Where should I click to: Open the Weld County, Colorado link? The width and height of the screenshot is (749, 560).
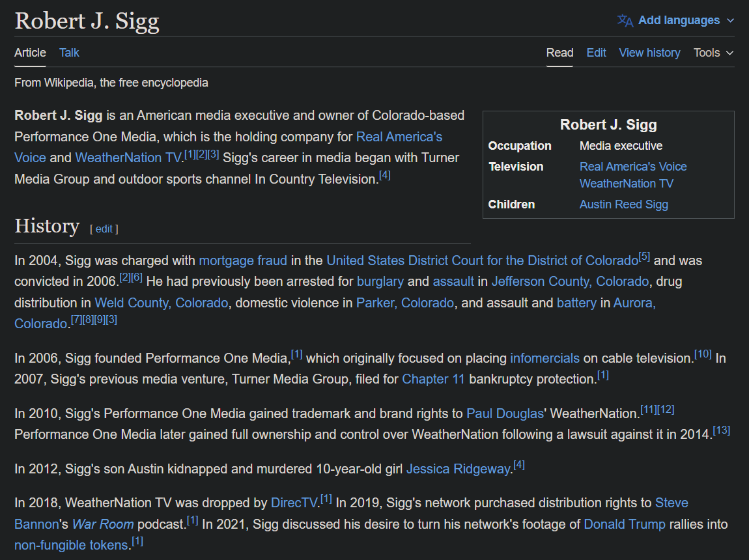[x=162, y=303]
